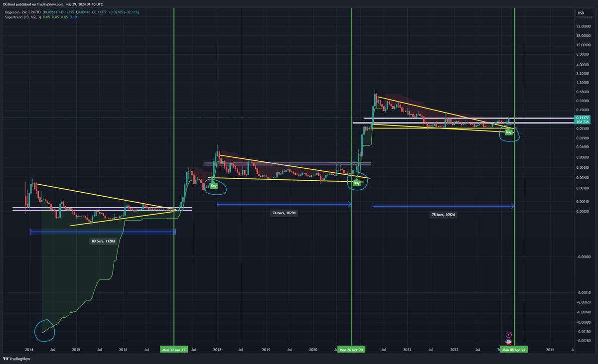Click the 'Mon 26 Oct '20' date label
The image size is (598, 364).
click(x=352, y=350)
